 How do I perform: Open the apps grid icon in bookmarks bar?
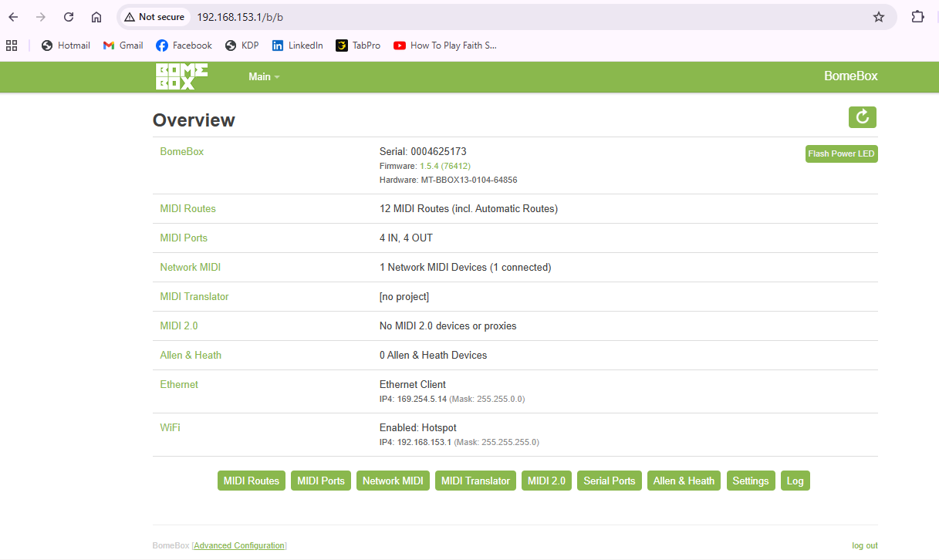(x=12, y=46)
